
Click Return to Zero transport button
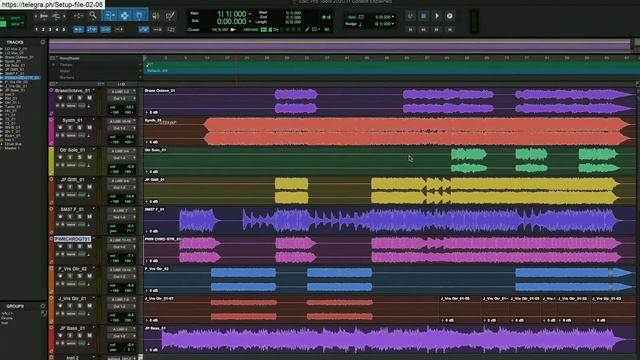(410, 29)
